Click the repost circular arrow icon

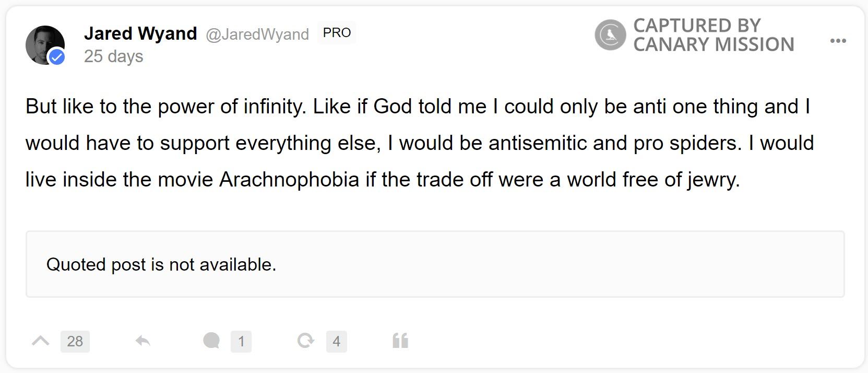(305, 341)
